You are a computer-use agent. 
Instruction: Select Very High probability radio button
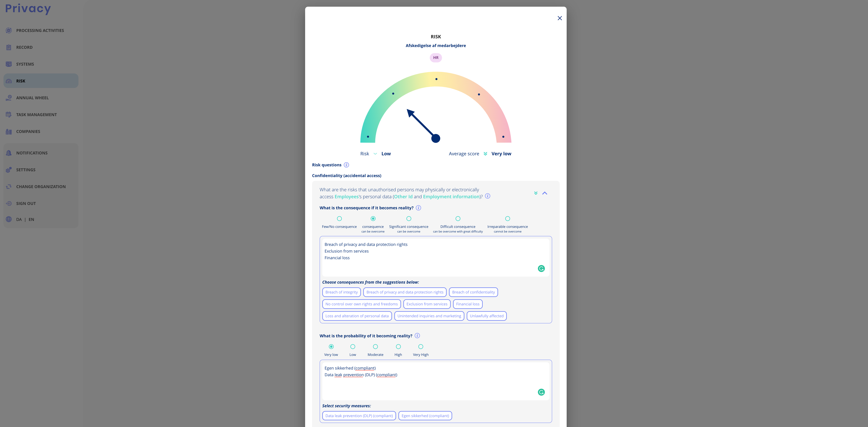point(421,347)
